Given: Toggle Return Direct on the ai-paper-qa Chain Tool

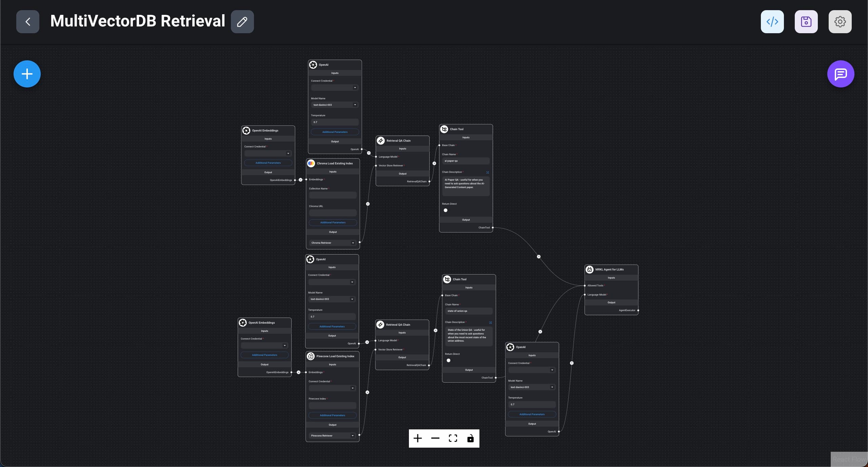Looking at the screenshot, I should point(446,210).
